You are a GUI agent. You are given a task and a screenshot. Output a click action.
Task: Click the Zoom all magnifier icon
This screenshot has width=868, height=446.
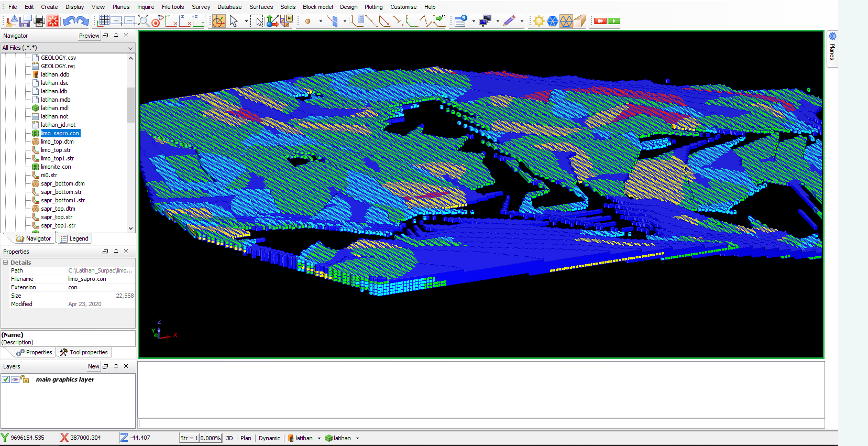(143, 21)
